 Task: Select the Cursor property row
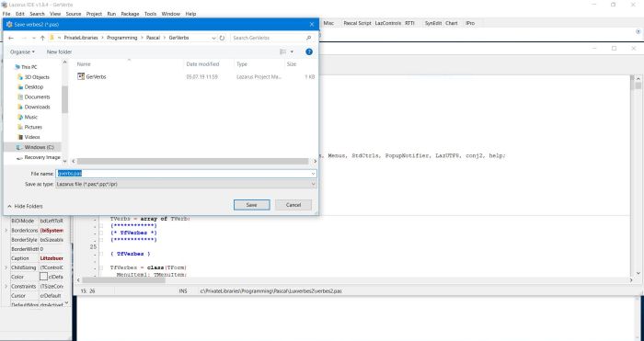[37, 295]
